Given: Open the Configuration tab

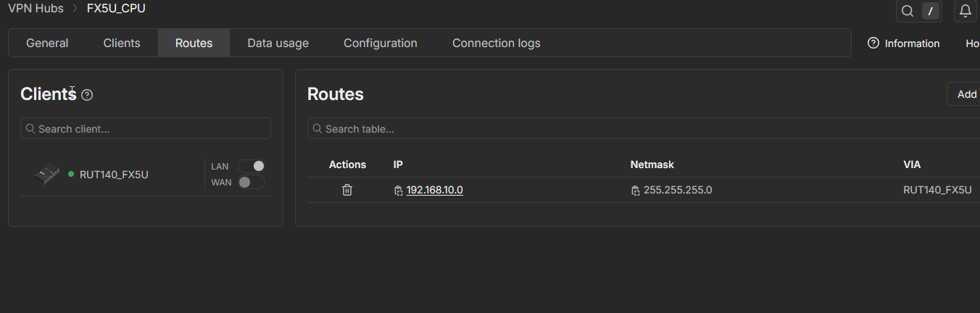Looking at the screenshot, I should point(380,43).
